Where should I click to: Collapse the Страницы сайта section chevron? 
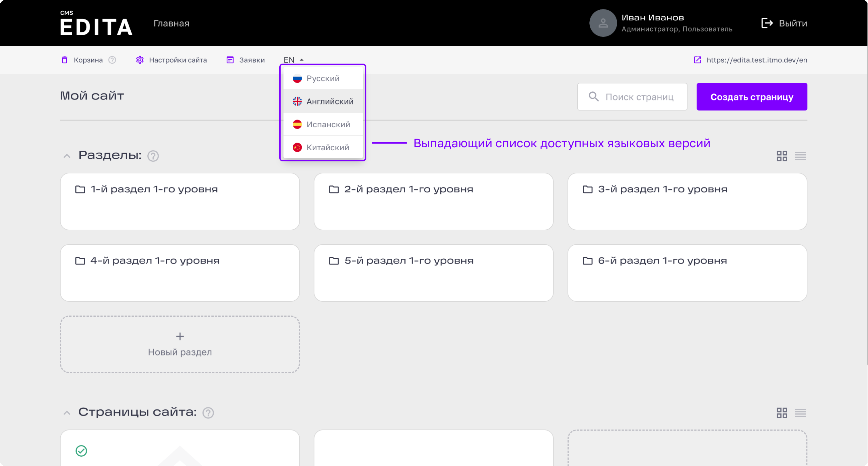point(67,412)
